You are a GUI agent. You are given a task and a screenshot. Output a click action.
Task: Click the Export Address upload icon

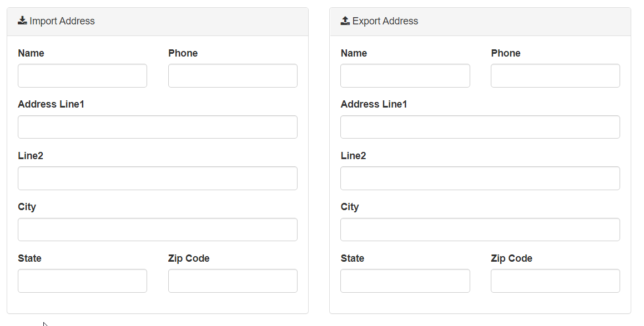coord(345,21)
